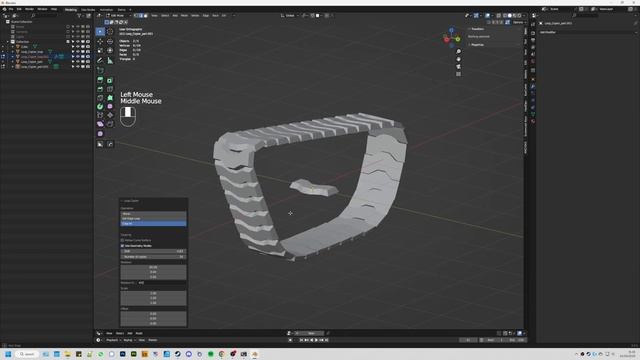This screenshot has width=640, height=360.
Task: Open the viewport shading options arrow
Action: 524,16
